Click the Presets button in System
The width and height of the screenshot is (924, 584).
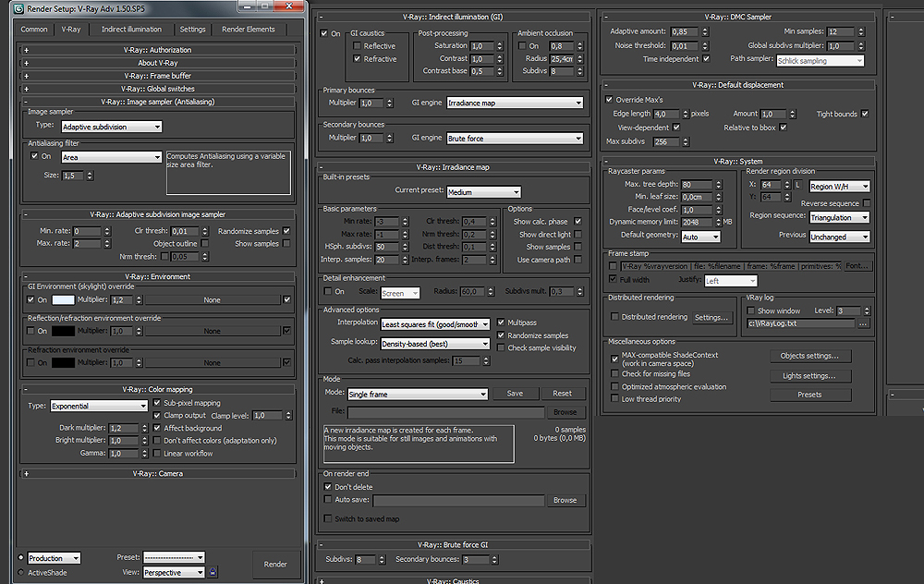pos(809,395)
